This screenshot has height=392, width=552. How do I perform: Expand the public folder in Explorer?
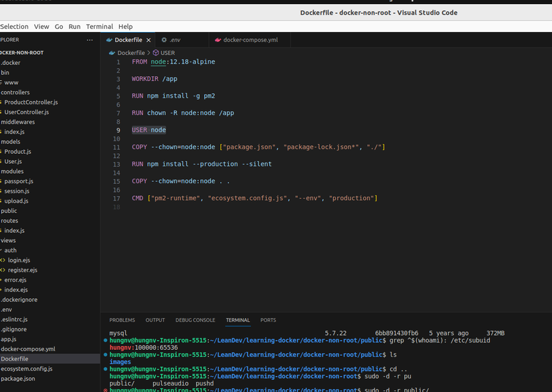[x=9, y=211]
